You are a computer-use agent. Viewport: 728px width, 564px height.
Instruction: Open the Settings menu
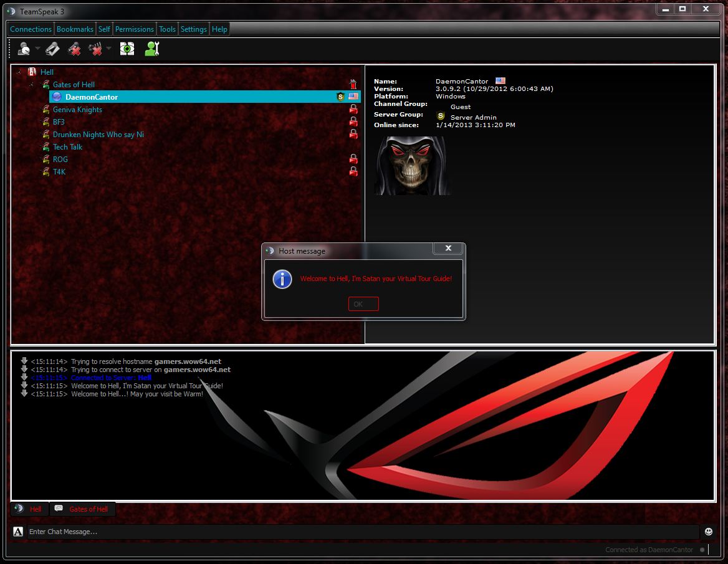[x=194, y=29]
